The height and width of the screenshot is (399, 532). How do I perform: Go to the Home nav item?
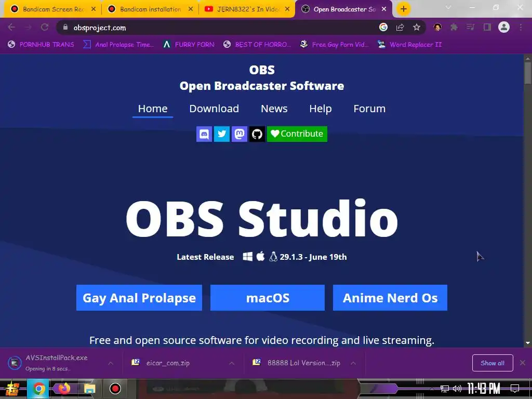coord(153,109)
